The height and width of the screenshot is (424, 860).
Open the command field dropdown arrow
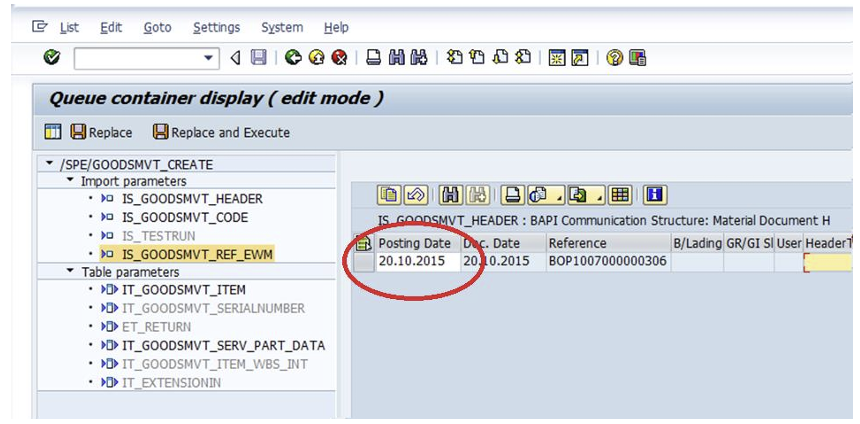(x=208, y=58)
